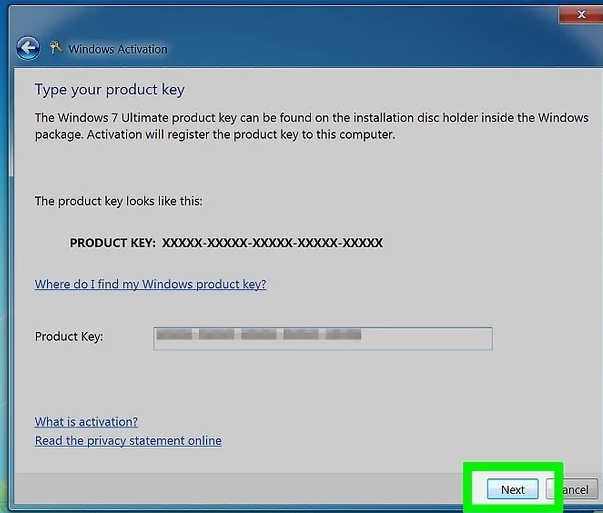
Task: Click the 'Type your product key' heading
Action: (x=110, y=90)
